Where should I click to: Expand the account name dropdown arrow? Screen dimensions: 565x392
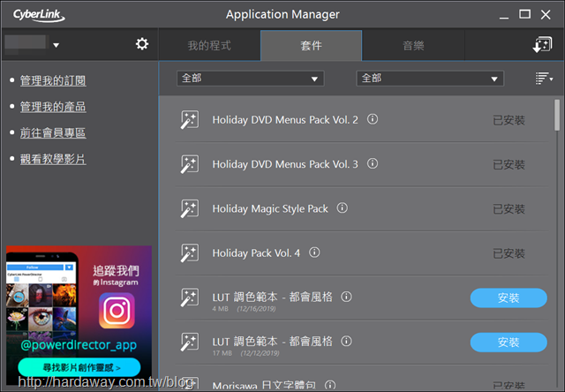(56, 45)
